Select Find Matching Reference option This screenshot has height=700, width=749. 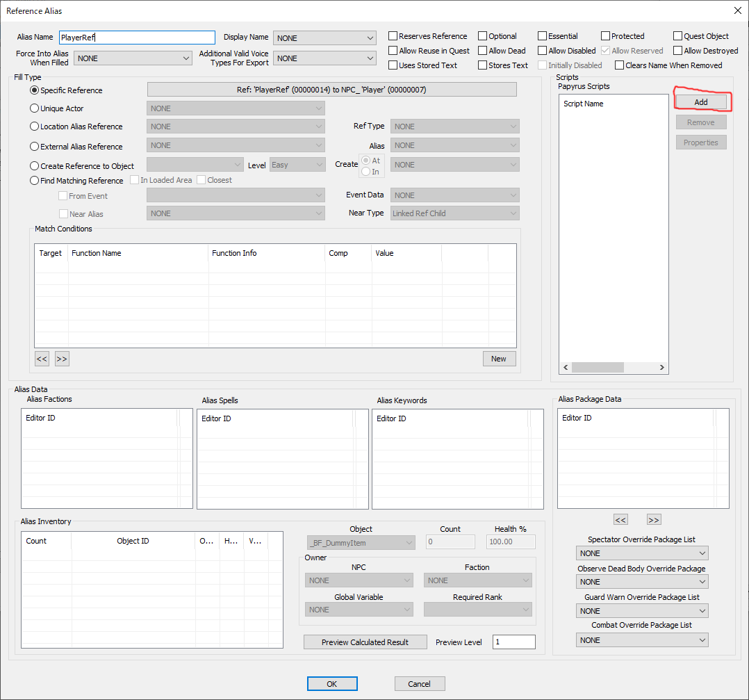tap(35, 181)
